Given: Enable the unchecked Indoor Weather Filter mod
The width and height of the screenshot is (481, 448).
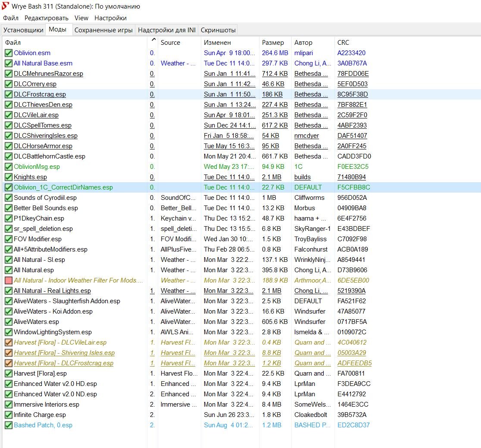Looking at the screenshot, I should [9, 280].
